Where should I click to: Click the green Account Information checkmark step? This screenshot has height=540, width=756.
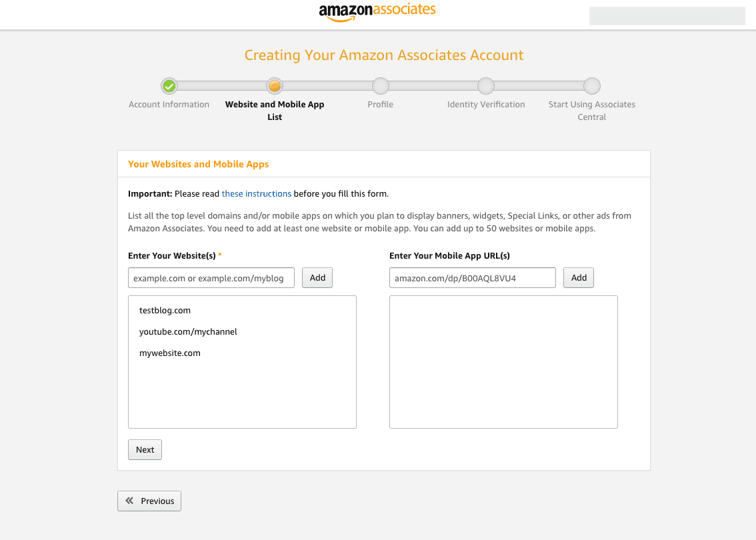click(x=169, y=86)
